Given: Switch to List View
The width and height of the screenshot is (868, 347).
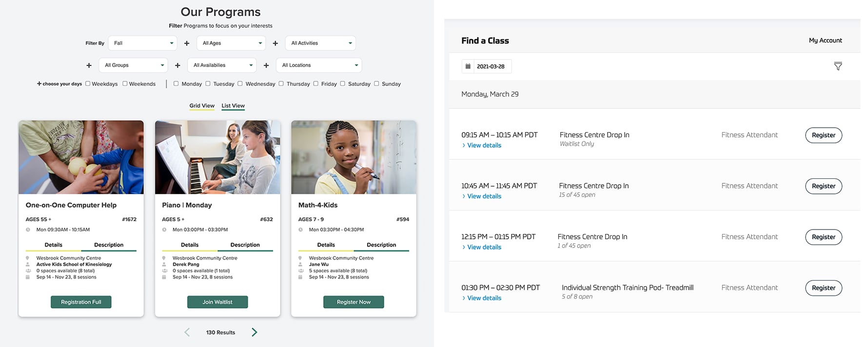Looking at the screenshot, I should [233, 106].
